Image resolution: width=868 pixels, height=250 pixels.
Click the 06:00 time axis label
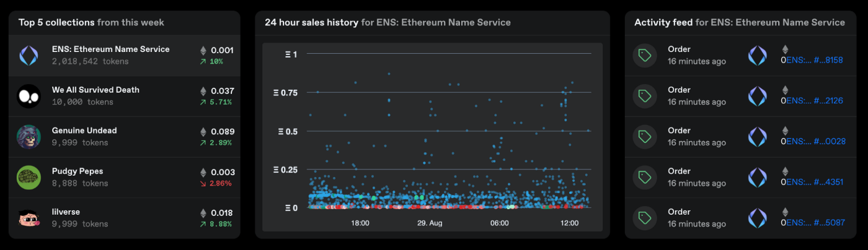(499, 223)
